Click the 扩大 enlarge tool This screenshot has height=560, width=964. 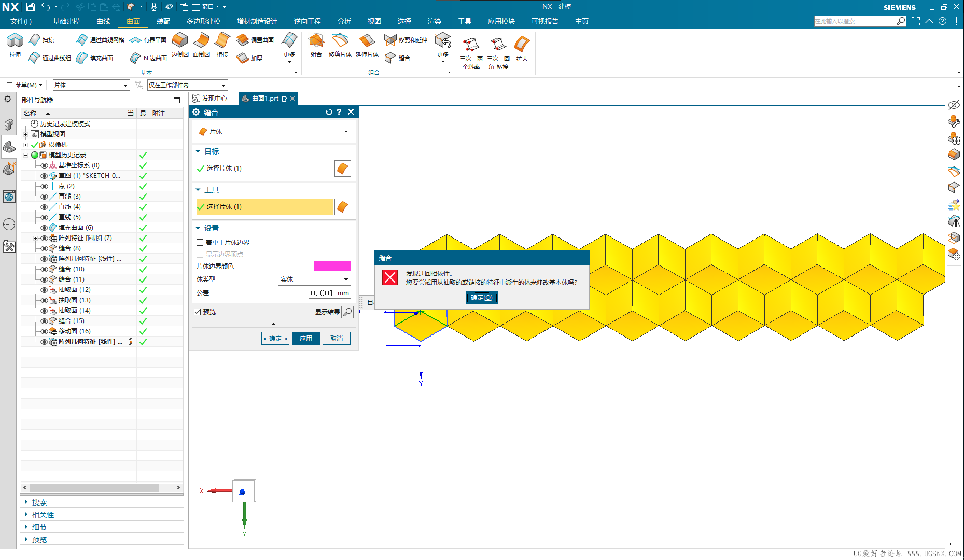point(522,49)
